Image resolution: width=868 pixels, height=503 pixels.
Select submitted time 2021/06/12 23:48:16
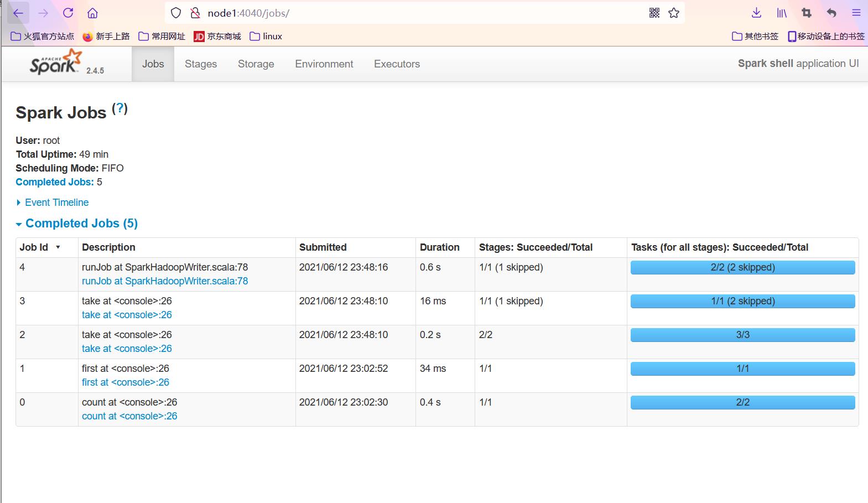tap(344, 267)
